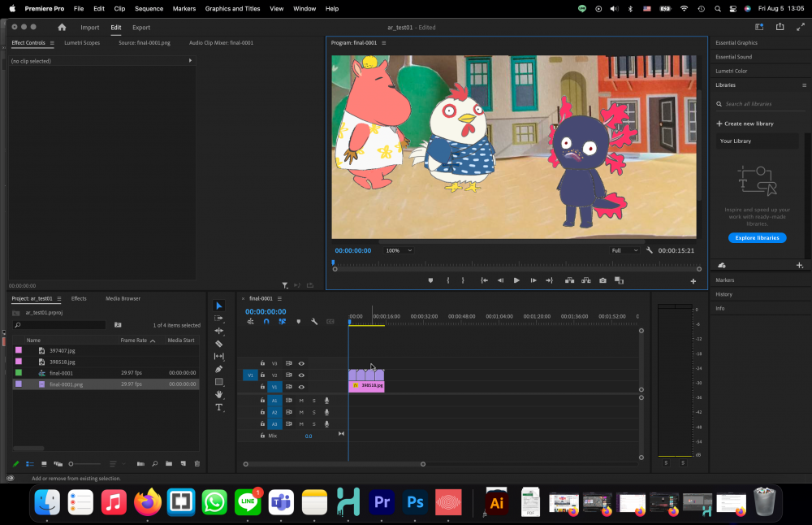
Task: Go to Premiere Pro Home screen
Action: (x=62, y=27)
